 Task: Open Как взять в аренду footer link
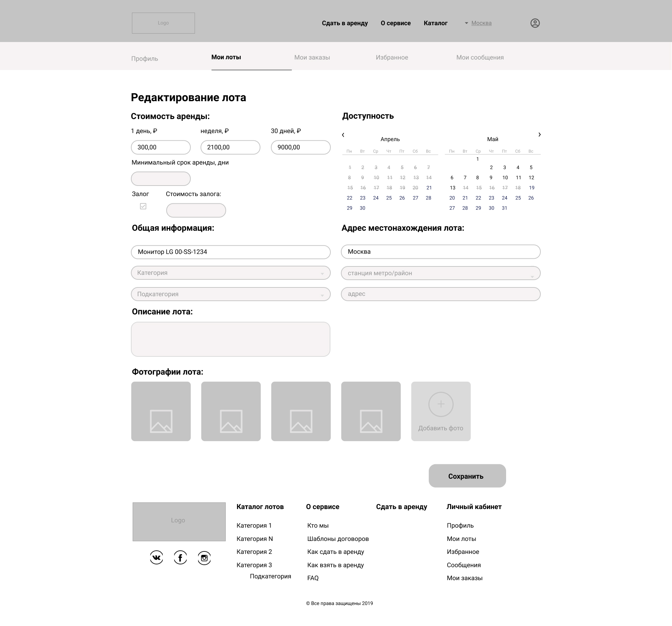[x=336, y=565]
